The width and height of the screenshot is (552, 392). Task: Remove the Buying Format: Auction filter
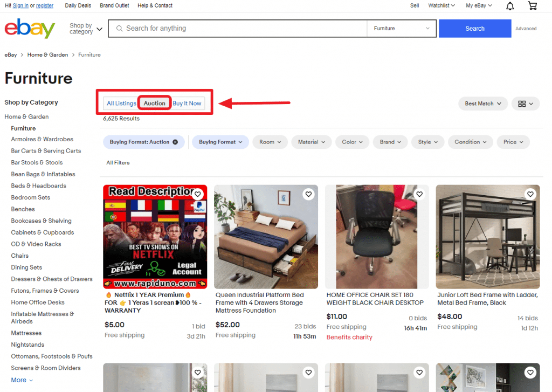[175, 142]
